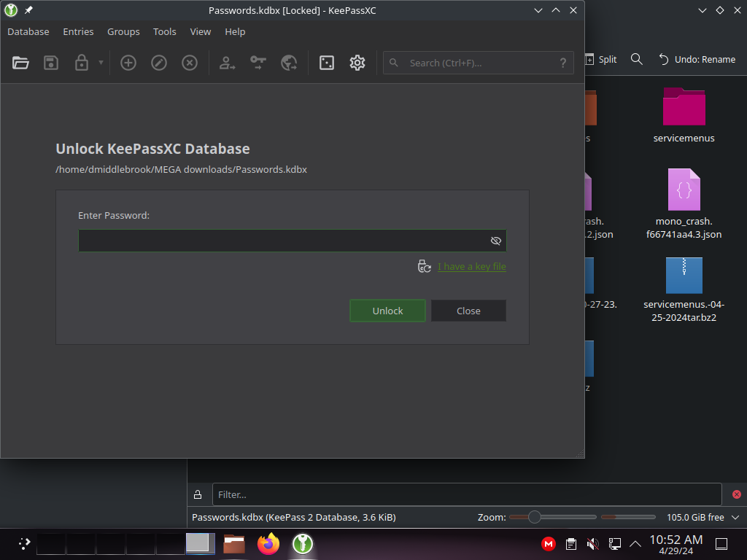
Task: Click the file manager search magnifier icon
Action: tap(636, 60)
